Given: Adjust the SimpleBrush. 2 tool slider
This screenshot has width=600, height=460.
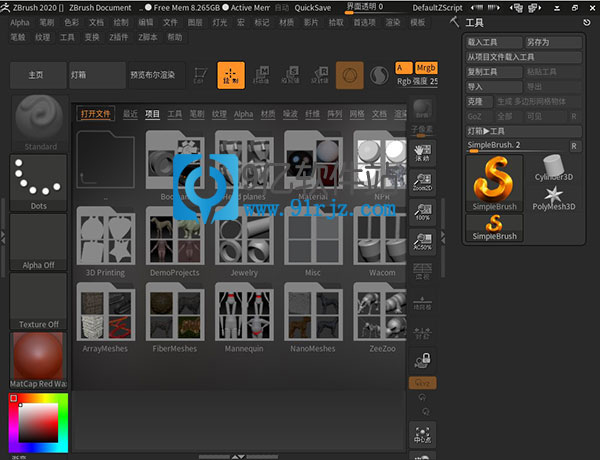Looking at the screenshot, I should tap(517, 146).
